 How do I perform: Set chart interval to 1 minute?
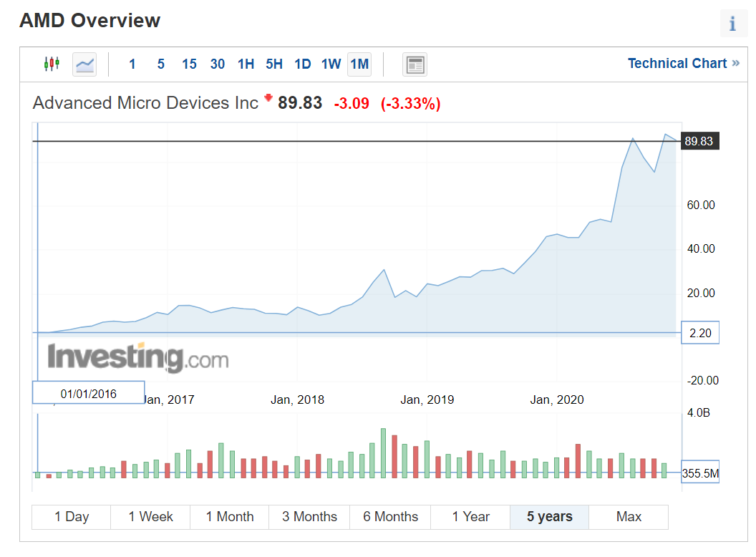132,64
